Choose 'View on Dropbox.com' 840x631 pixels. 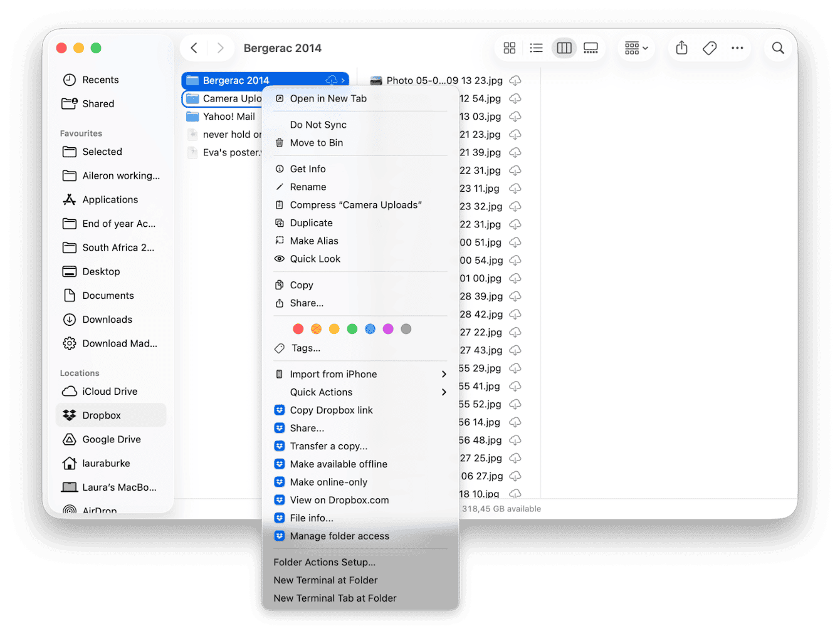(340, 500)
